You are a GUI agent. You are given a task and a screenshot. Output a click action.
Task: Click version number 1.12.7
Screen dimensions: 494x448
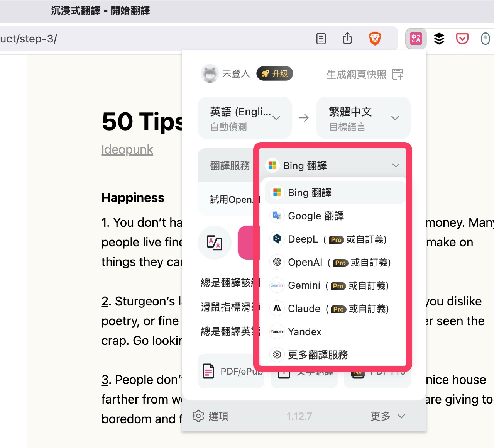[299, 416]
